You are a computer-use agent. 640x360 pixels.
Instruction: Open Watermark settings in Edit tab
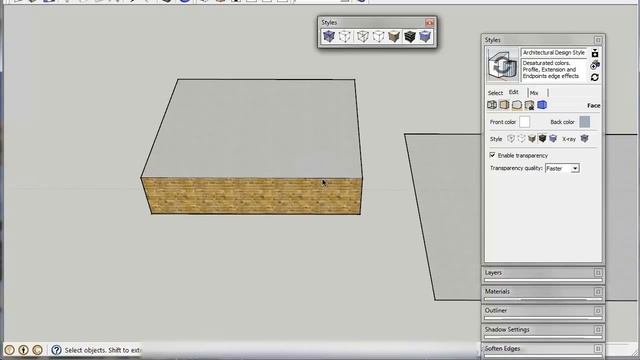coord(529,105)
